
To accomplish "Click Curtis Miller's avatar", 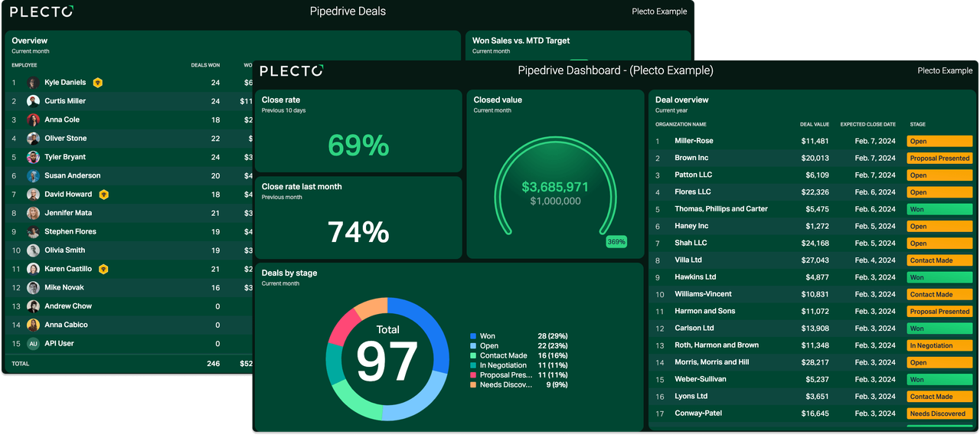I will click(x=33, y=101).
